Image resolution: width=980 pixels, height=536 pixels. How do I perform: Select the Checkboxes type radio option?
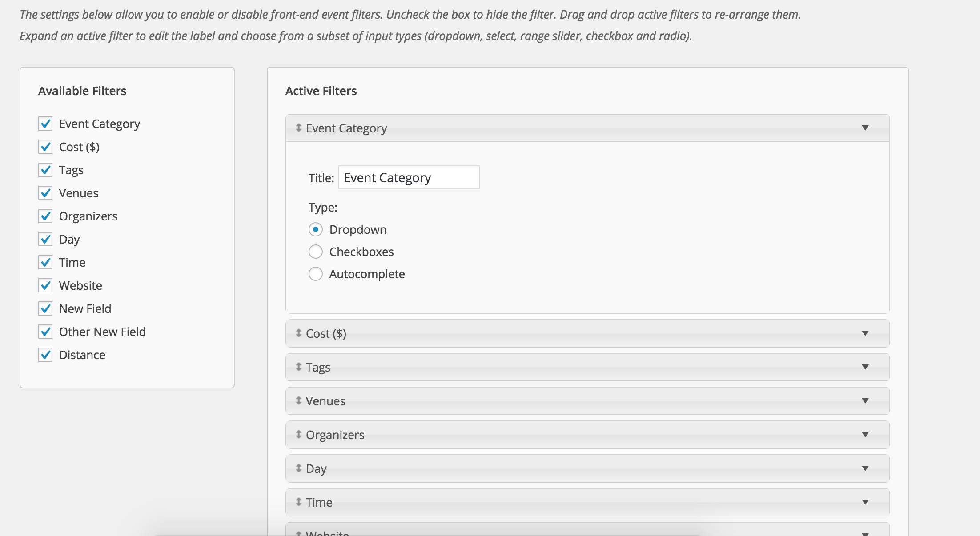[316, 252]
